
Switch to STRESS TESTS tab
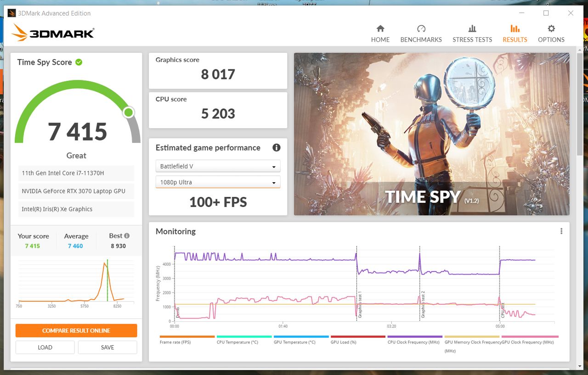coord(472,34)
